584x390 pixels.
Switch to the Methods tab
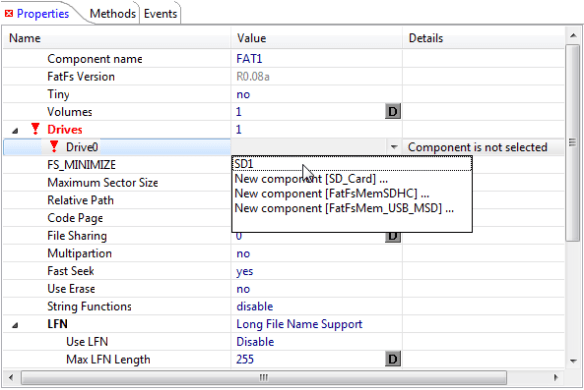(112, 14)
